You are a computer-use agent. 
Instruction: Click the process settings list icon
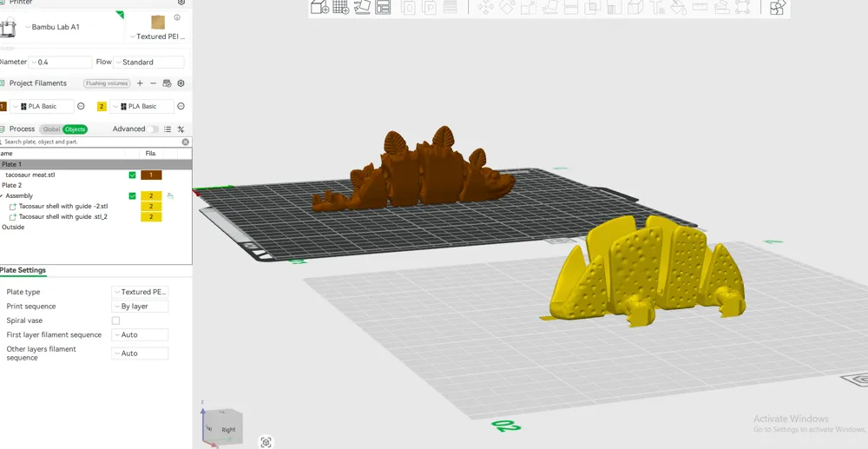tap(168, 129)
